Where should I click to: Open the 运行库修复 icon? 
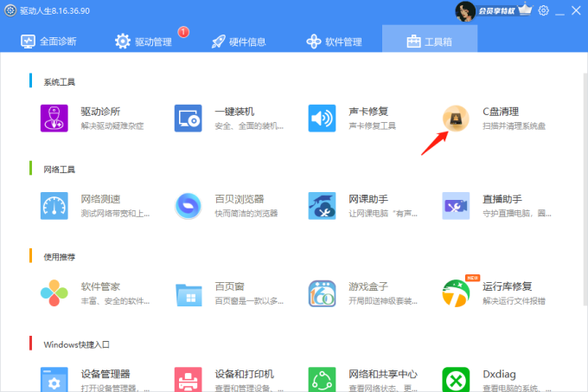click(456, 293)
